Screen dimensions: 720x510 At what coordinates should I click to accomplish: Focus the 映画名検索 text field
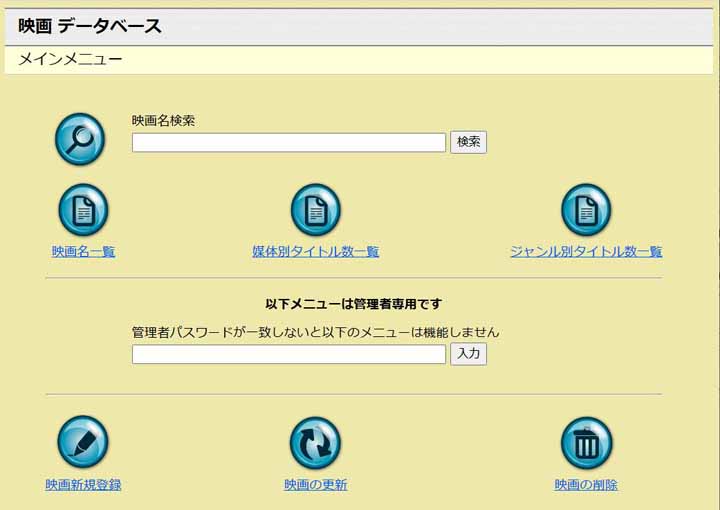coord(288,143)
